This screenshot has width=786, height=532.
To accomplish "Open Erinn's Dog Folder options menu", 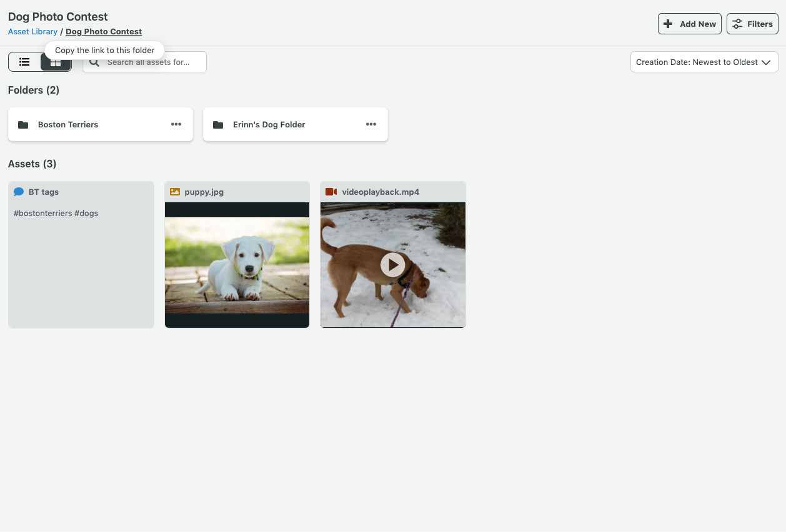I will [x=371, y=124].
